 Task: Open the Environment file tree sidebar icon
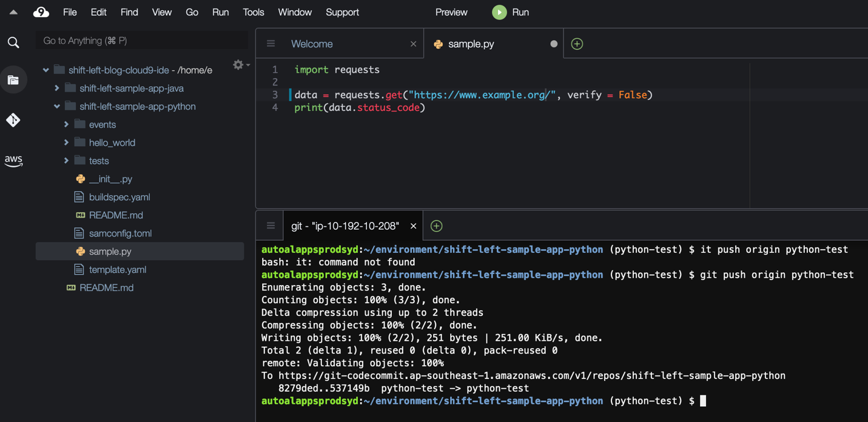pos(13,80)
